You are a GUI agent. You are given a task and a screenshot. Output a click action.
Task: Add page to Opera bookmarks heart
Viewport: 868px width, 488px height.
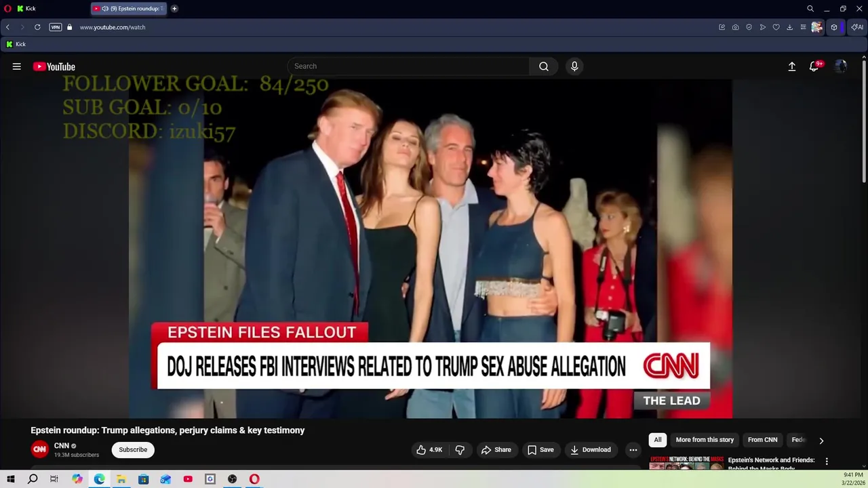[776, 27]
